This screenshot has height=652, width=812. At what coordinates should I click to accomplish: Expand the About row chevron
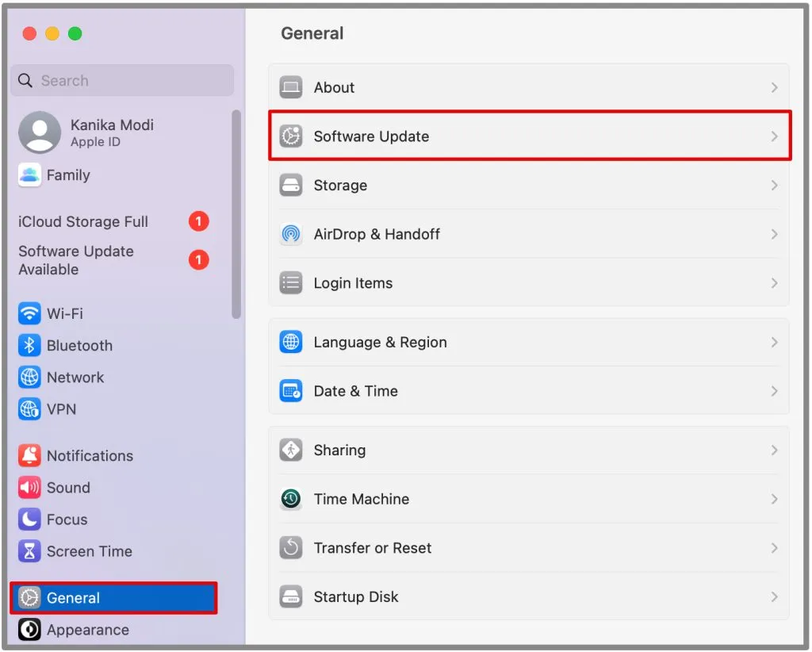pos(774,87)
